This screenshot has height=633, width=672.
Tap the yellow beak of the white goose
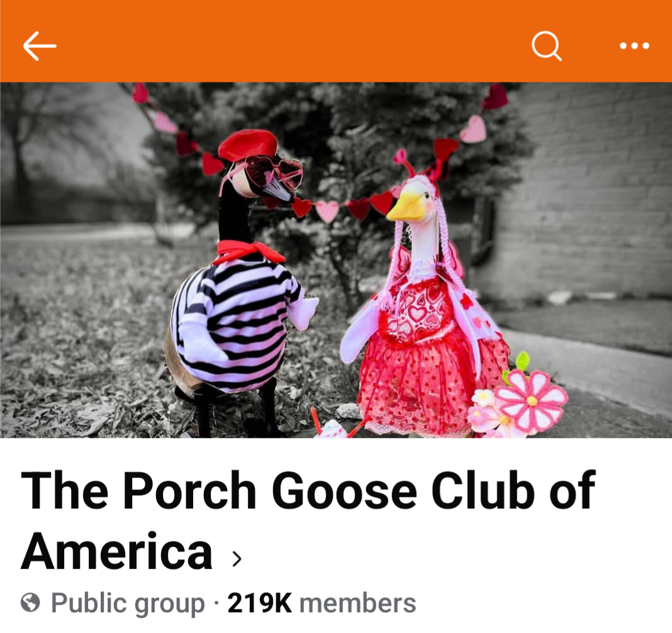click(x=404, y=208)
